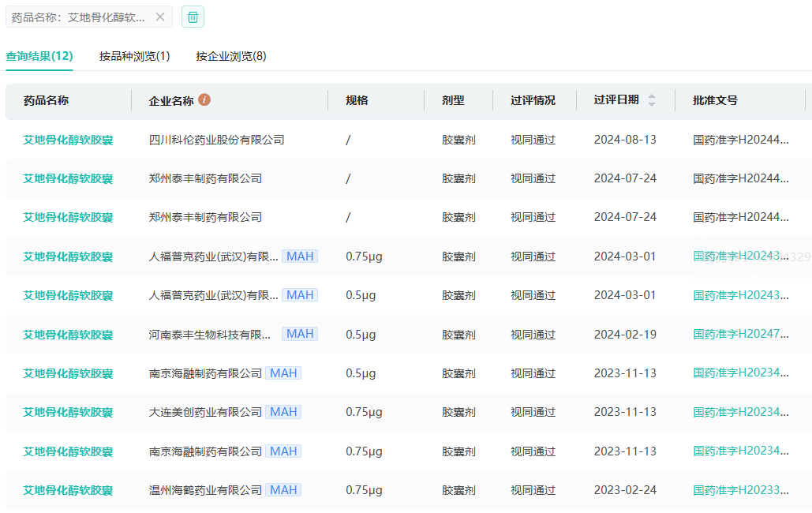This screenshot has width=812, height=513.
Task: Click company name 四川科伦药业股份有限公司
Action: pyautogui.click(x=216, y=140)
